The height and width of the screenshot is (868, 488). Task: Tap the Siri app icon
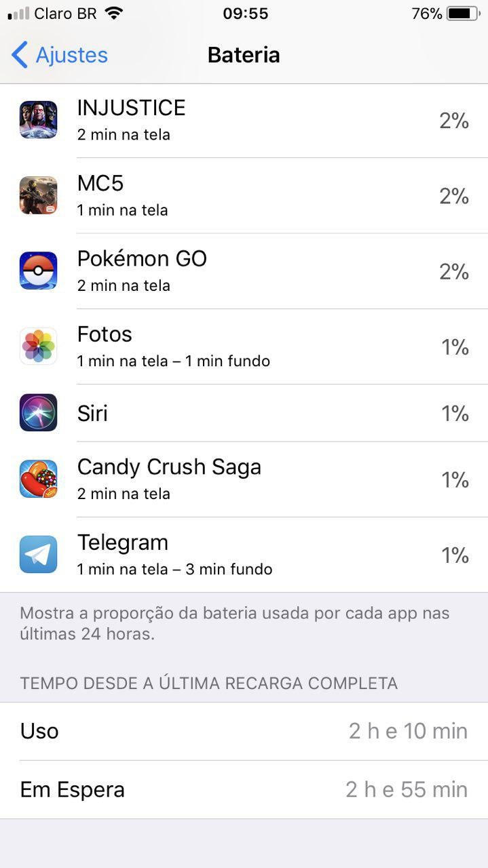coord(38,412)
